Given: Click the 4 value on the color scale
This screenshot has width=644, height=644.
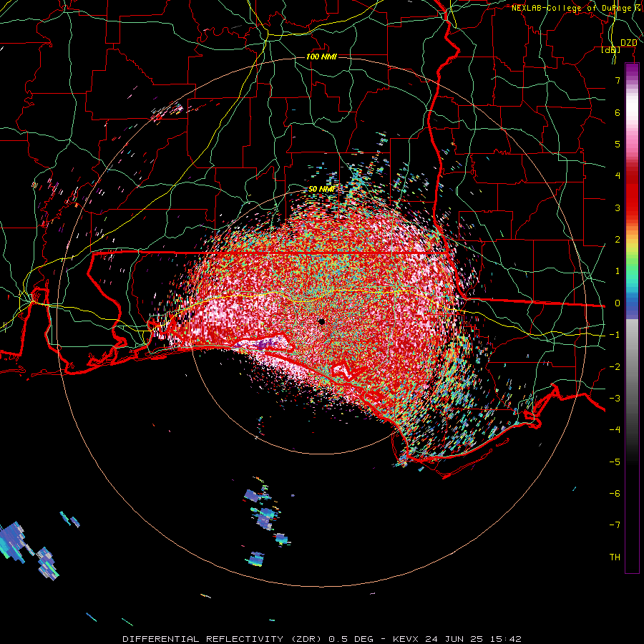Looking at the screenshot, I should click(618, 176).
